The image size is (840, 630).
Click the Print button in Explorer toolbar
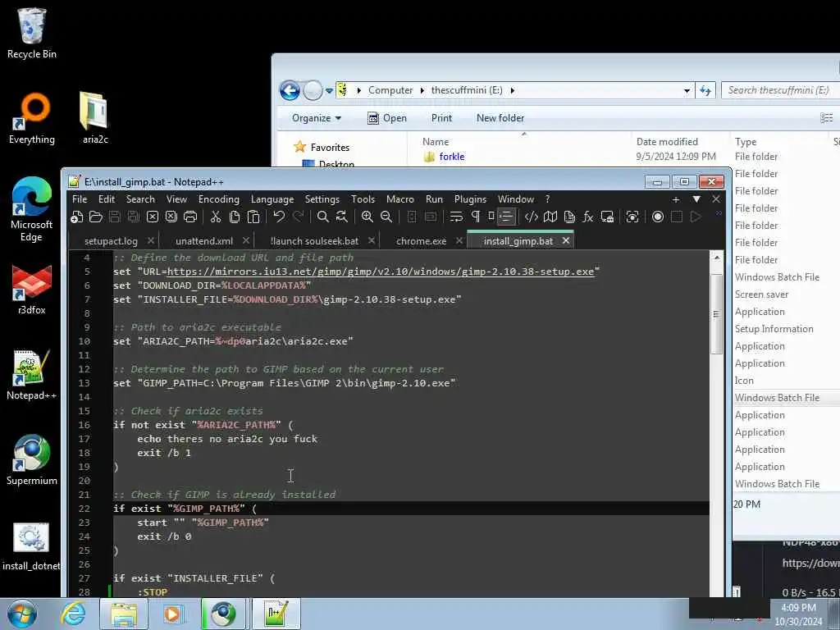tap(441, 118)
